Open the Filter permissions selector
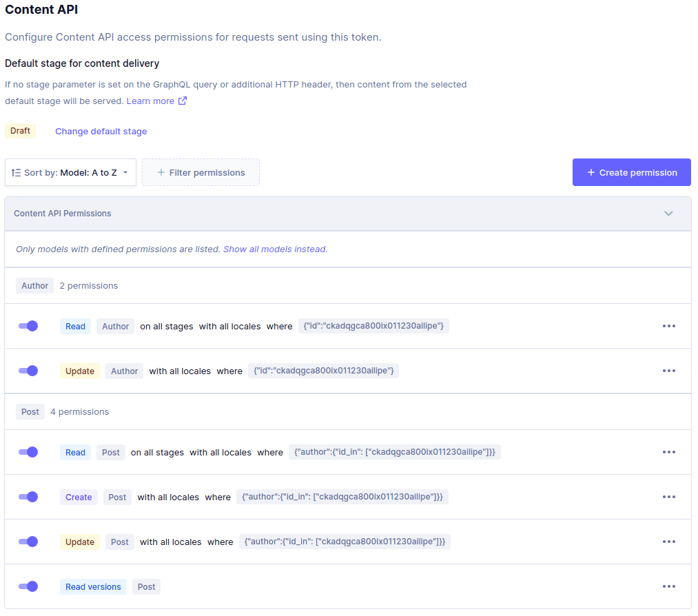This screenshot has width=698, height=616. [x=201, y=172]
